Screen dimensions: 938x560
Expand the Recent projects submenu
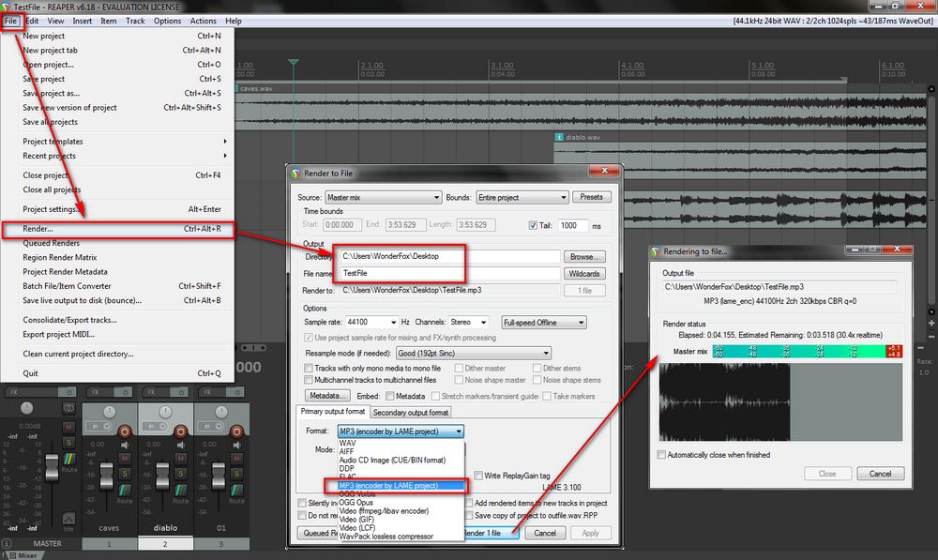click(x=125, y=156)
